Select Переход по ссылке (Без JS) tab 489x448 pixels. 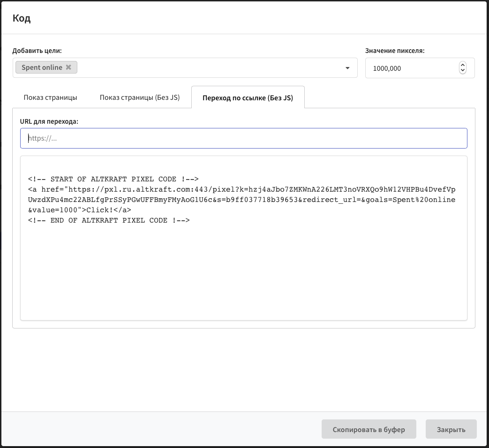(248, 97)
